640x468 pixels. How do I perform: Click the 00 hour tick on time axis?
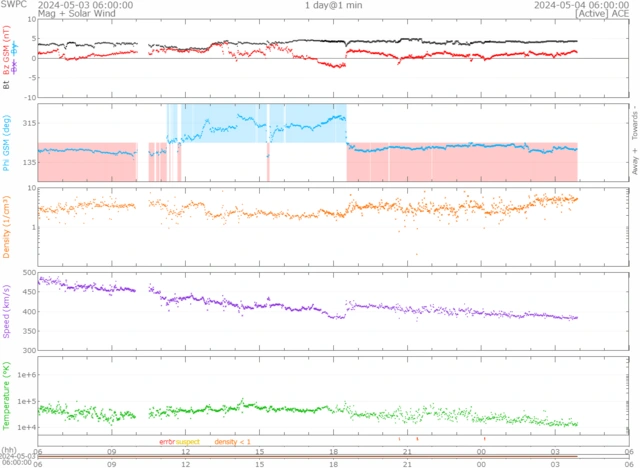coord(481,451)
